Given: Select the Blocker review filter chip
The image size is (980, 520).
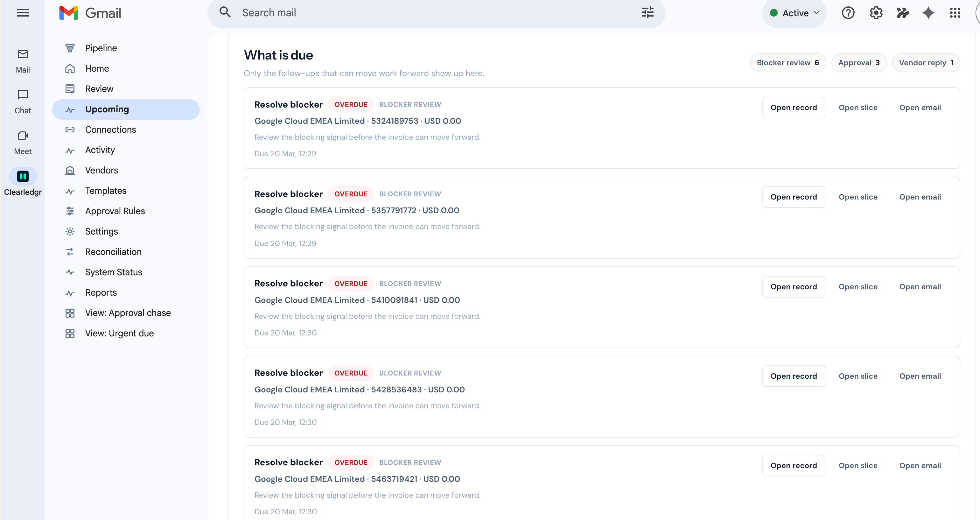Looking at the screenshot, I should coord(787,62).
